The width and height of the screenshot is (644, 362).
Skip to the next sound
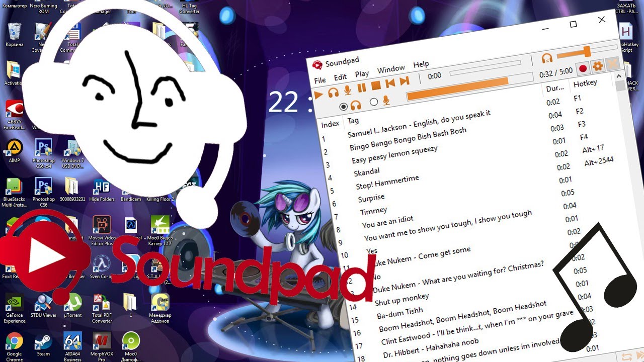point(404,81)
